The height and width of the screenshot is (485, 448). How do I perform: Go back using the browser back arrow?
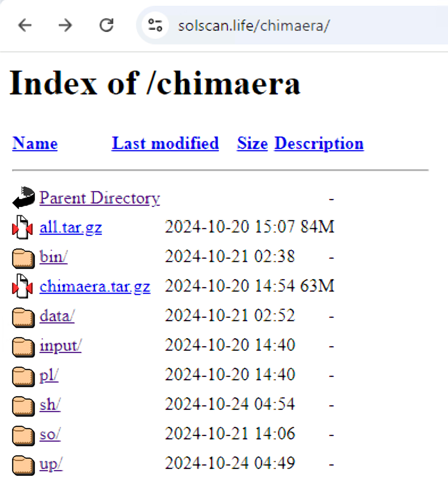point(25,25)
